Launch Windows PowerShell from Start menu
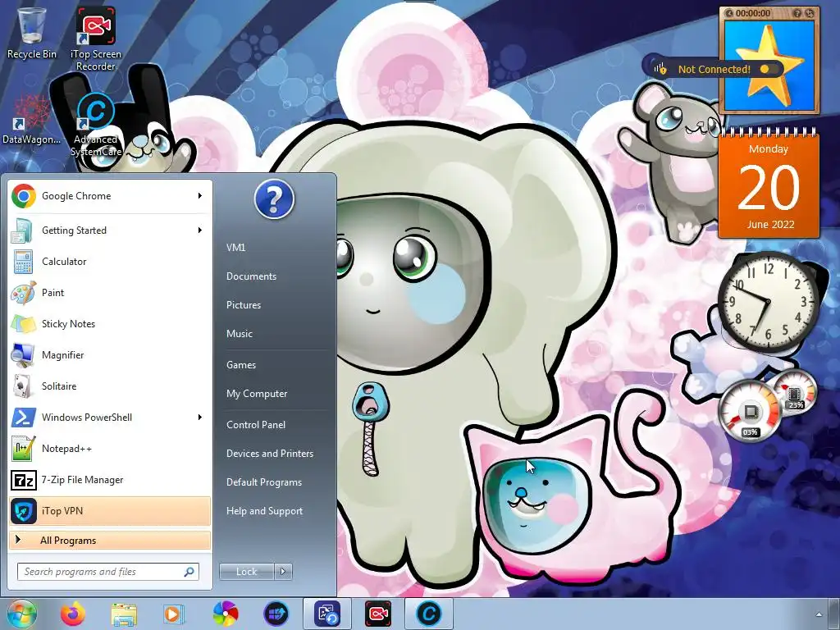Screen dimensions: 840x630 pos(110,418)
